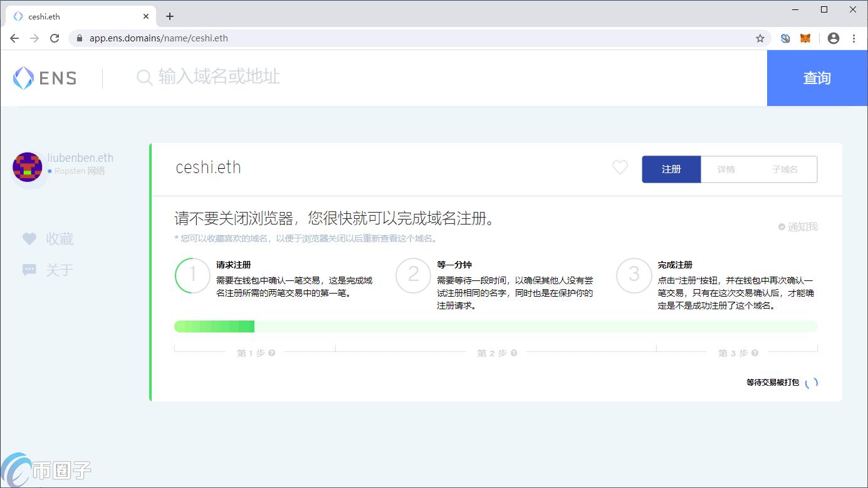Click the Ropsten 网络 network label
868x488 pixels.
(x=80, y=171)
